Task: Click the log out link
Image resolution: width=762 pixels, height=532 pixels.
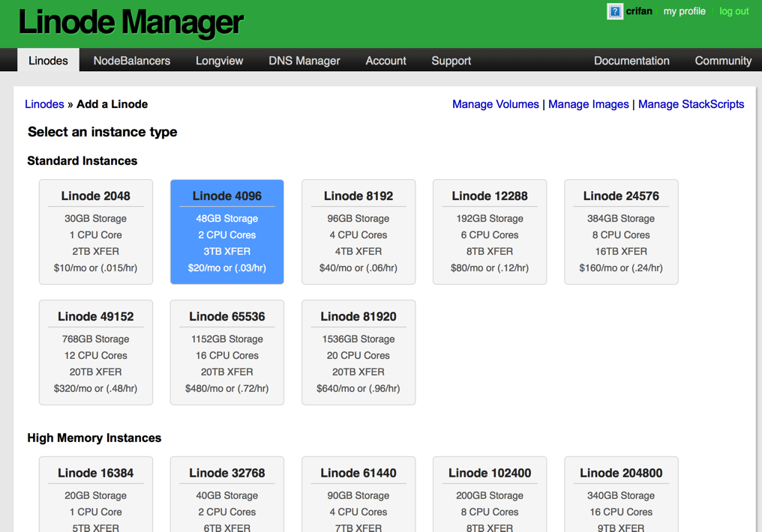Action: coord(733,11)
